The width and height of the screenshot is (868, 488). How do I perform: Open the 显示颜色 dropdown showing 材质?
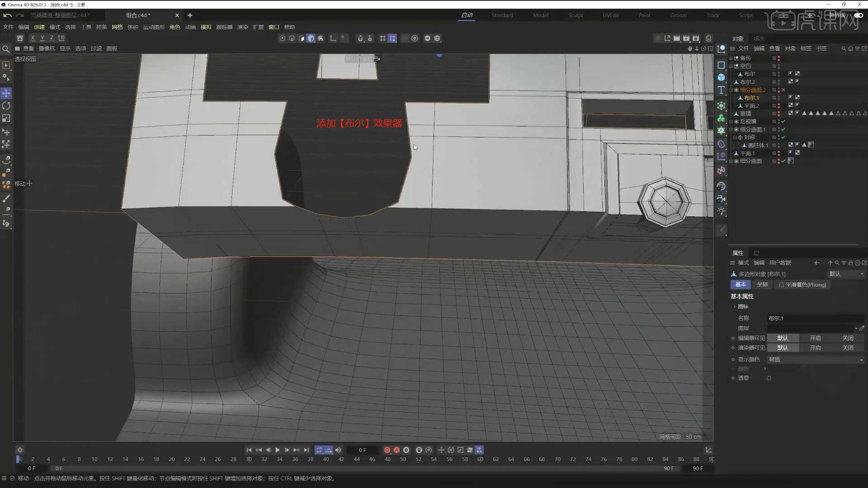click(814, 359)
